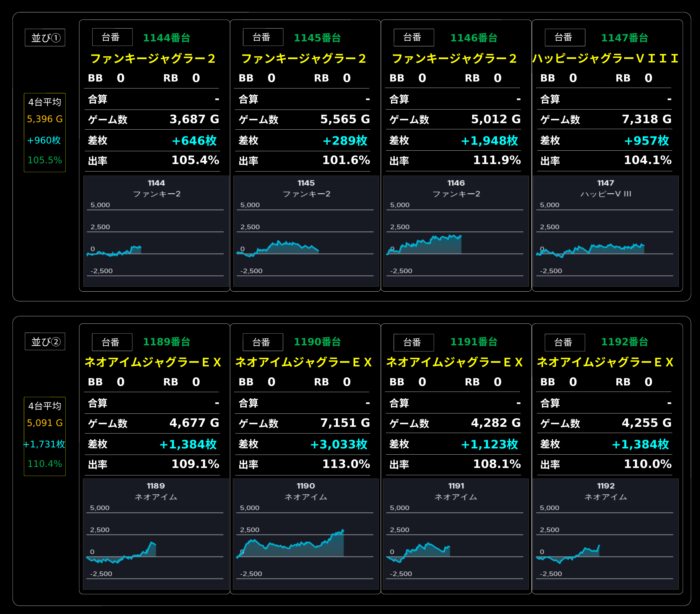Click the game count 4,255 G
The width and height of the screenshot is (700, 614).
coord(647,423)
